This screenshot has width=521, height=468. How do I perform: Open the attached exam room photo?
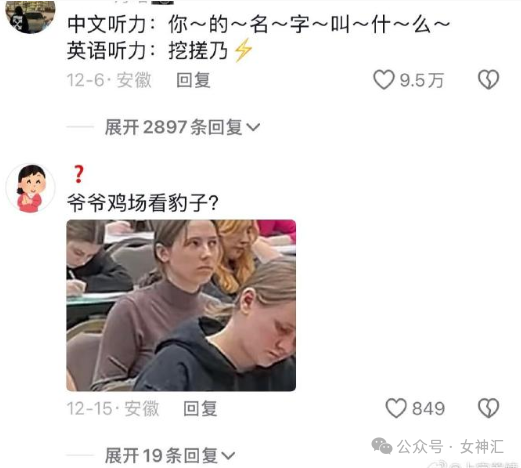click(x=181, y=305)
